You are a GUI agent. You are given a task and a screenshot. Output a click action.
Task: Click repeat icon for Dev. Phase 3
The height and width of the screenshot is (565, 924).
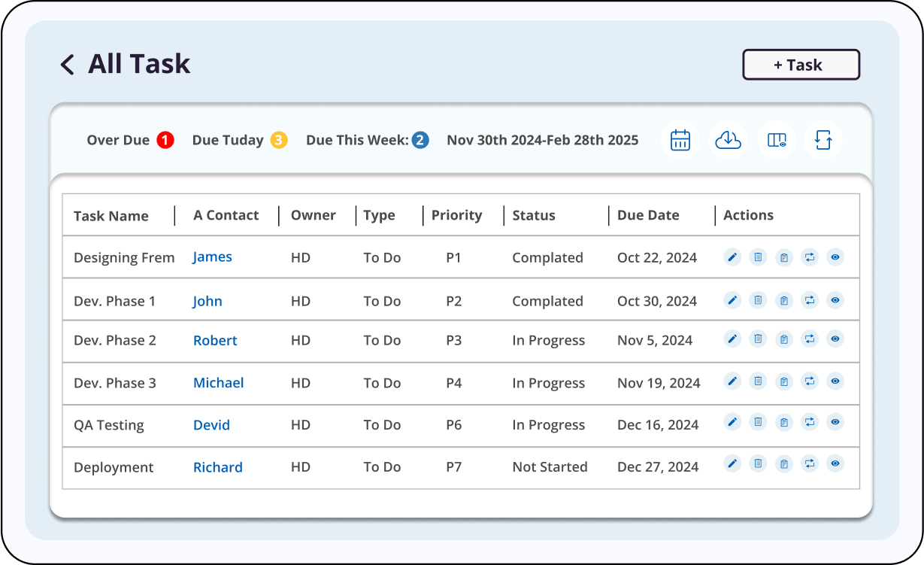point(809,381)
